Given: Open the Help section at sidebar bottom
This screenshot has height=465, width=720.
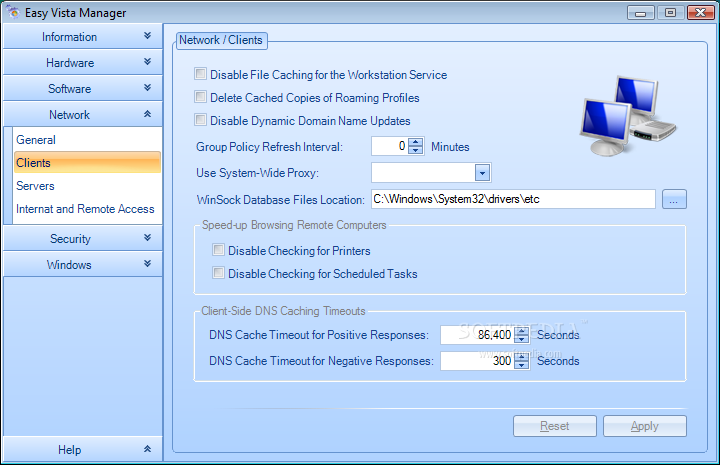Looking at the screenshot, I should tap(83, 449).
